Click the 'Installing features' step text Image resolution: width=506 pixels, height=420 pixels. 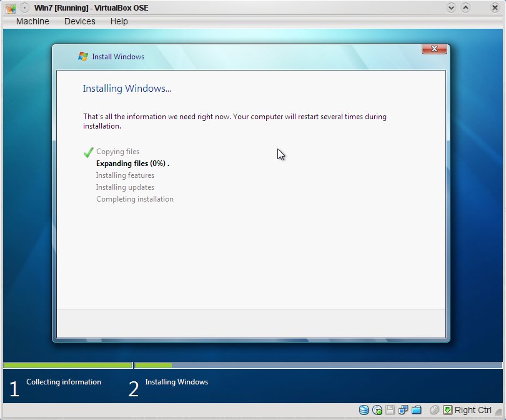coord(125,175)
